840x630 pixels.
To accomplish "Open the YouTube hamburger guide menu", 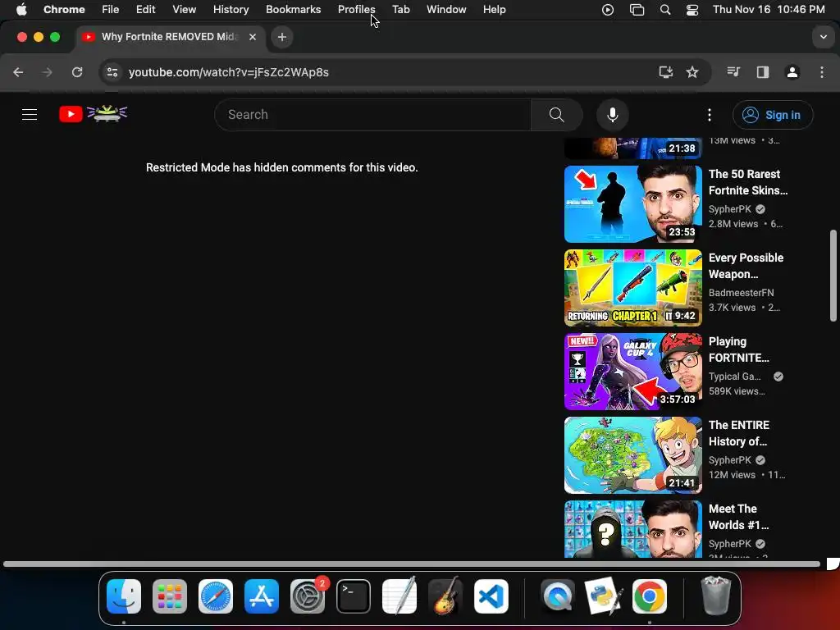I will click(x=30, y=114).
